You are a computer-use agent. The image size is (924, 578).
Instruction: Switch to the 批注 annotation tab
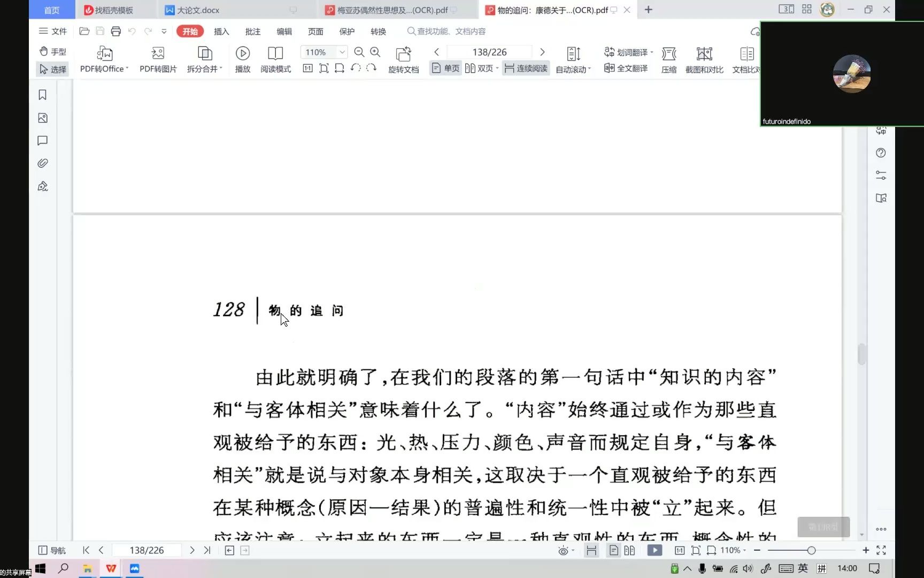click(x=253, y=32)
